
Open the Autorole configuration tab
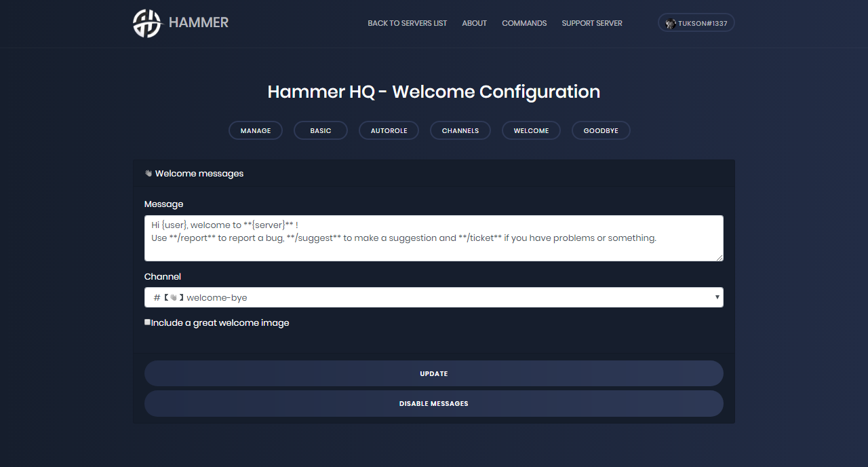coord(389,130)
